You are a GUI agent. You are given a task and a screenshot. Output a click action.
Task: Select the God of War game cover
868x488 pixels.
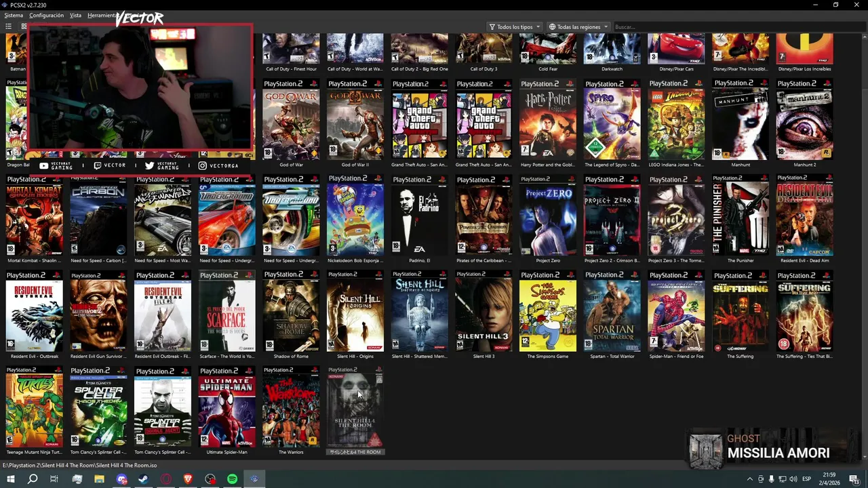pos(291,120)
